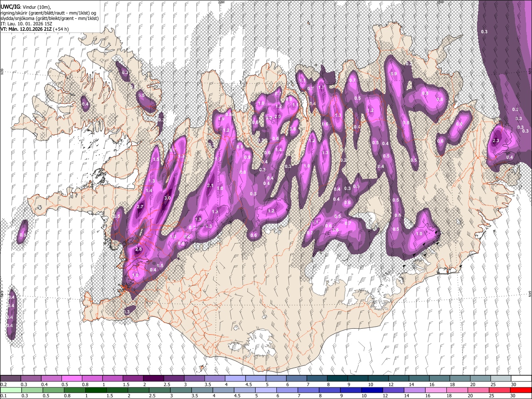532x399 pixels.
Task: Pick the bright red swatch at 30 in lower legend
Action: [521, 390]
